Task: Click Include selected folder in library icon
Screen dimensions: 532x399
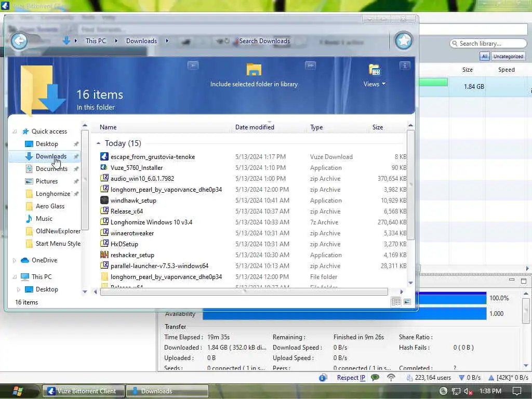Action: (x=254, y=70)
